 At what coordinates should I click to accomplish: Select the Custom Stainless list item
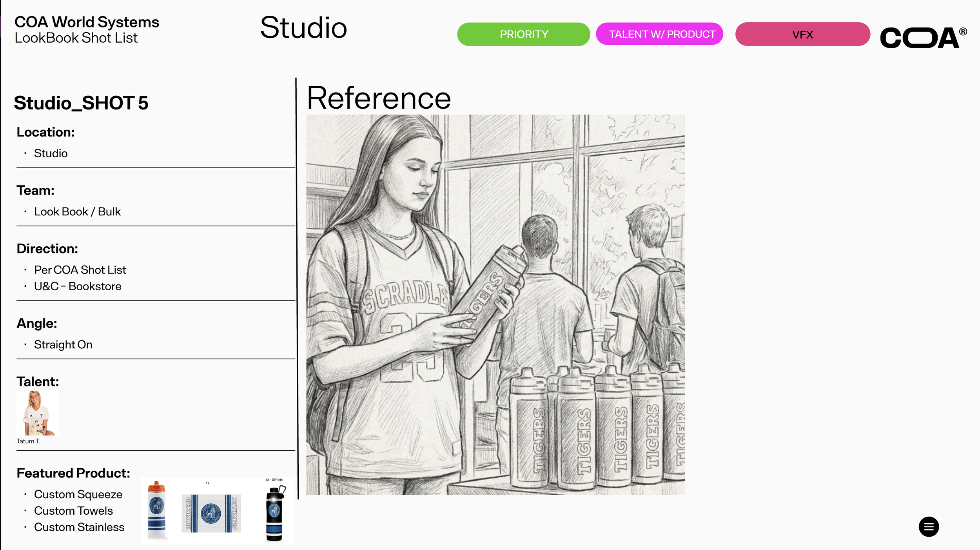pyautogui.click(x=79, y=527)
